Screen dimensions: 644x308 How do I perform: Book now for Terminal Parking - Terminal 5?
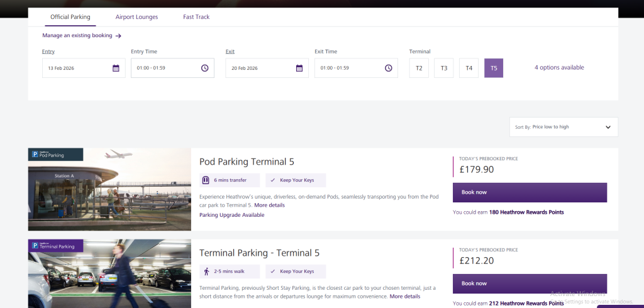530,283
